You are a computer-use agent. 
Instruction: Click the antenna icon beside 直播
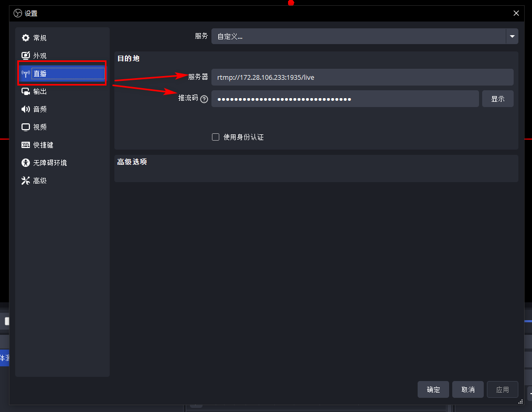point(26,73)
